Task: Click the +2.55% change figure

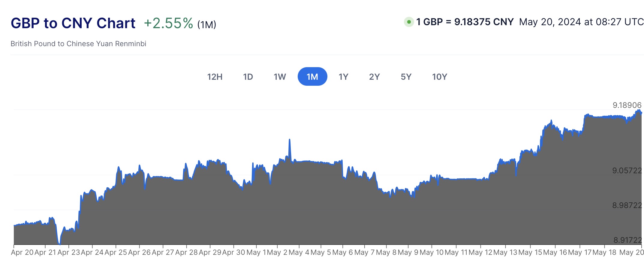Action: pos(168,23)
